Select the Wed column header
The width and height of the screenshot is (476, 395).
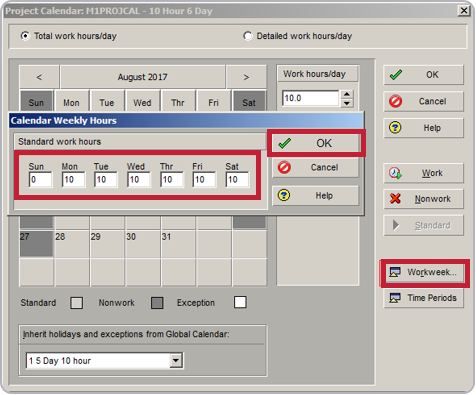[142, 101]
